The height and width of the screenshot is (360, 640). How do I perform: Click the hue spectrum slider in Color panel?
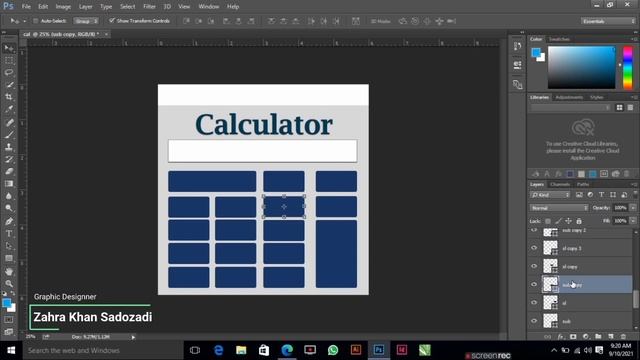pos(628,67)
